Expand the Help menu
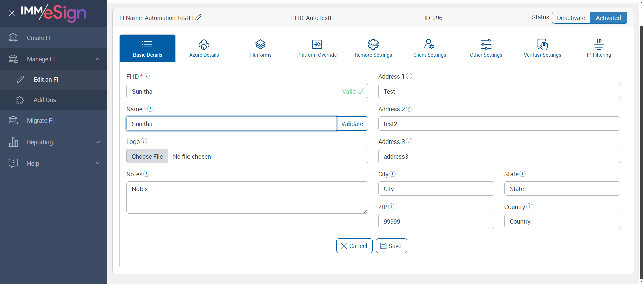This screenshot has width=644, height=284. pyautogui.click(x=98, y=163)
